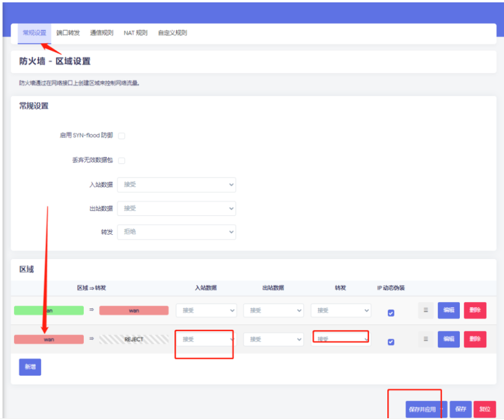This screenshot has width=504, height=420.
Task: Uncheck IP动态伪装 in the first zone row
Action: (x=391, y=313)
